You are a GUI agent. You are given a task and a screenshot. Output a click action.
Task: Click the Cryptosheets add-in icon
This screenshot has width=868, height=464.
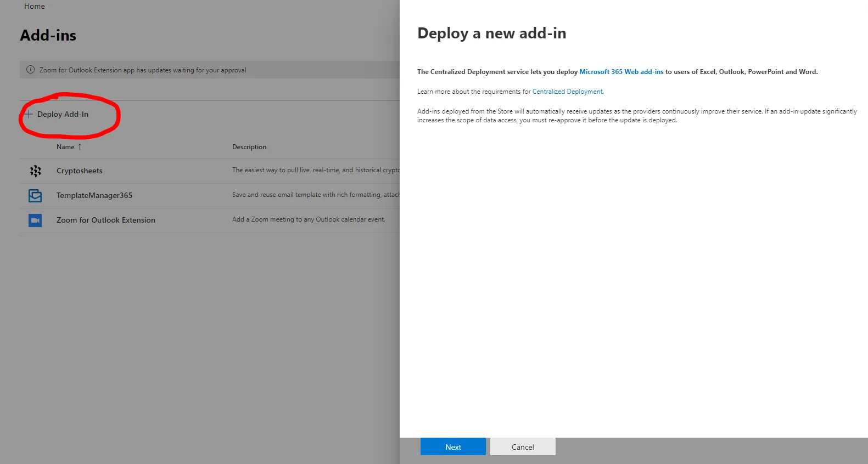(x=35, y=171)
